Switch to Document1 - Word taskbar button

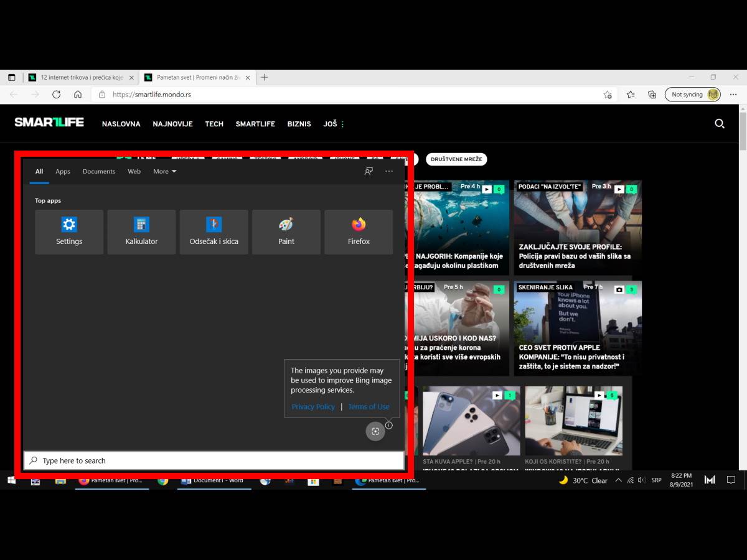[213, 480]
